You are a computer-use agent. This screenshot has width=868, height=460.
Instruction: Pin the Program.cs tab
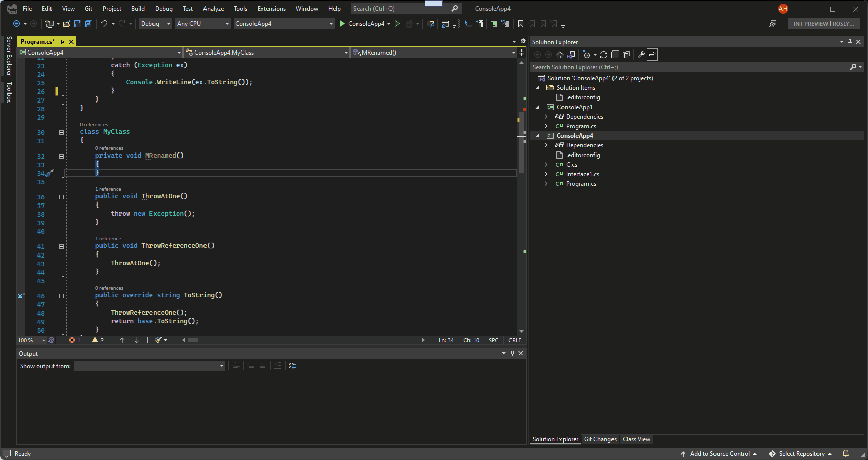pos(62,42)
